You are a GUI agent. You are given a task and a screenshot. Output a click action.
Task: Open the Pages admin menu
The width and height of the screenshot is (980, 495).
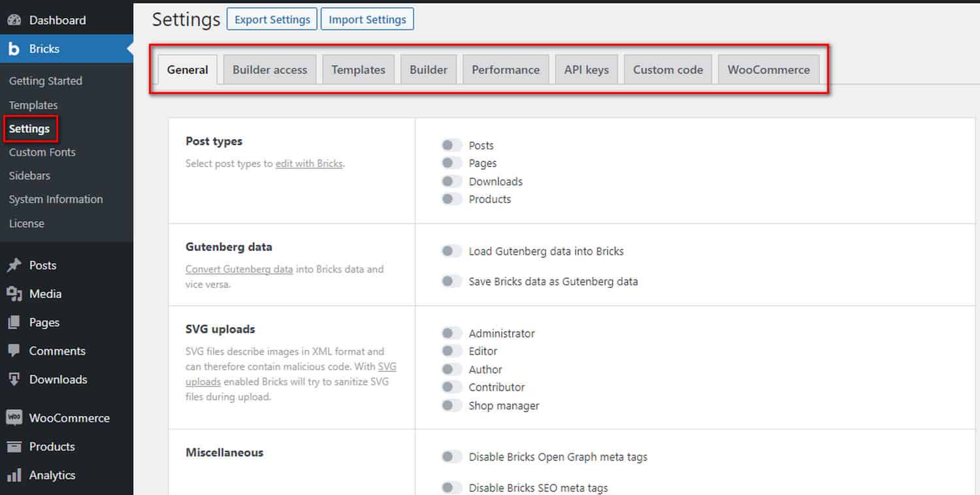coord(67,323)
